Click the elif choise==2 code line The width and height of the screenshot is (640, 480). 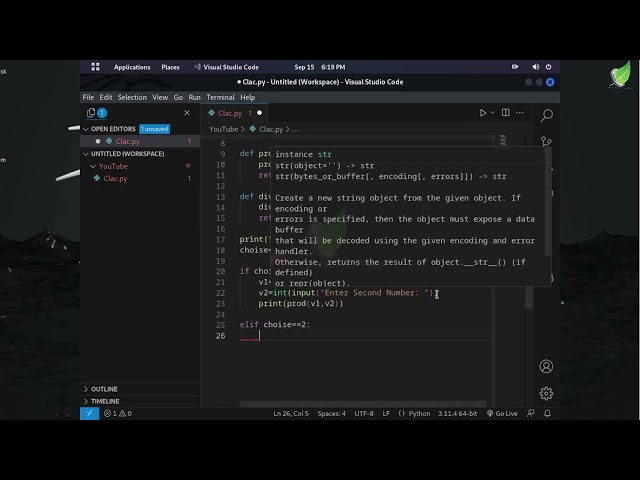275,325
